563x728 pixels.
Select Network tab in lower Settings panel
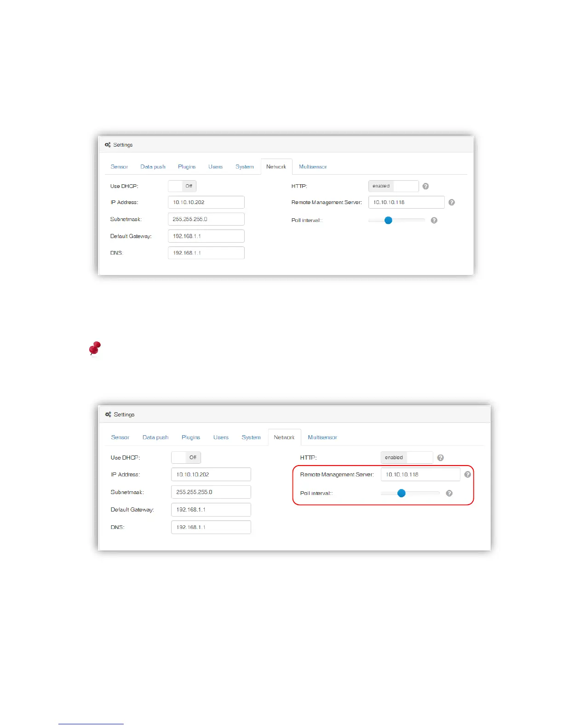point(284,438)
